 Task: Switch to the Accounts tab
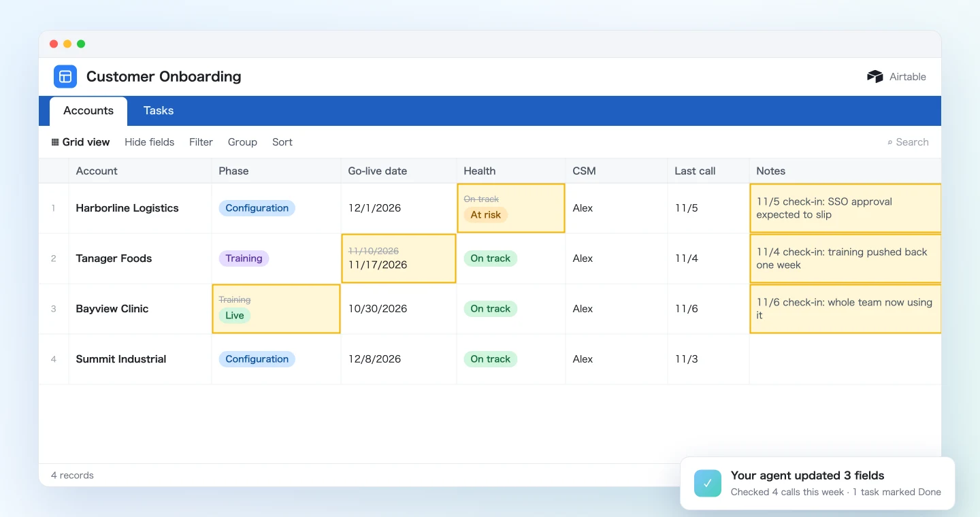click(88, 111)
